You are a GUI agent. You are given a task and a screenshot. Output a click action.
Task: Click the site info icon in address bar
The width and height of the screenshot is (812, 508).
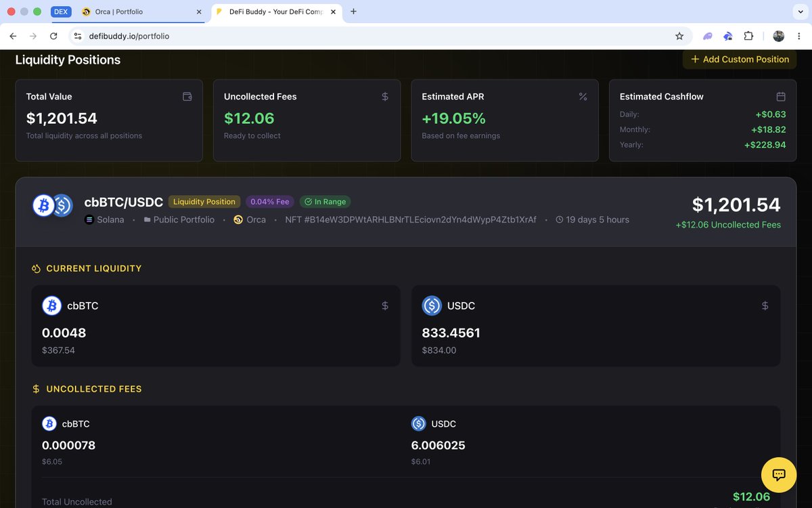[77, 36]
